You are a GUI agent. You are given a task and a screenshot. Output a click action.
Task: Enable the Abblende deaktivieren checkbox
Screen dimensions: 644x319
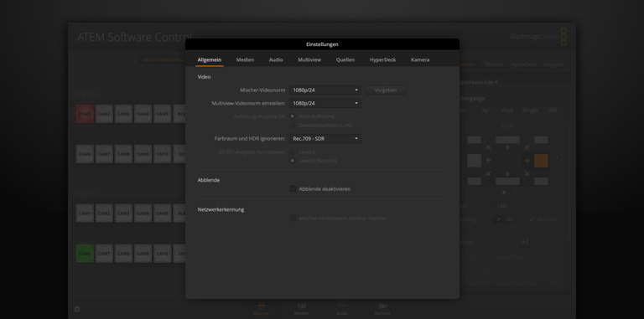[293, 188]
